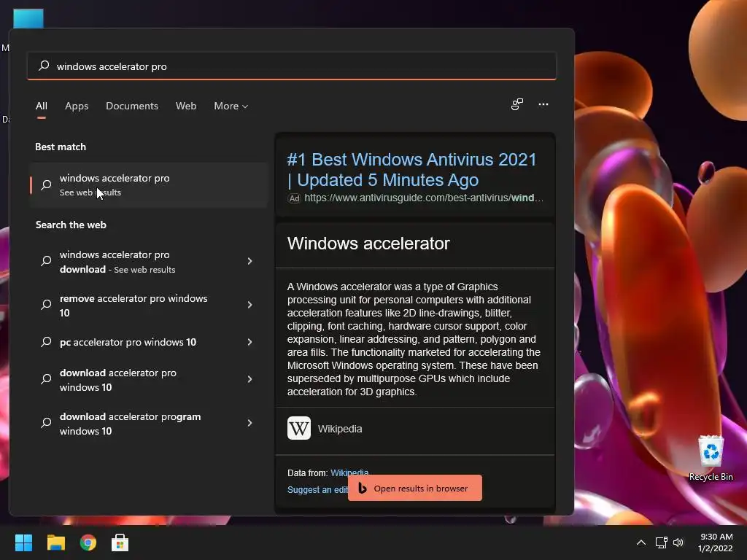Launch Google Chrome from the taskbar

pyautogui.click(x=88, y=542)
